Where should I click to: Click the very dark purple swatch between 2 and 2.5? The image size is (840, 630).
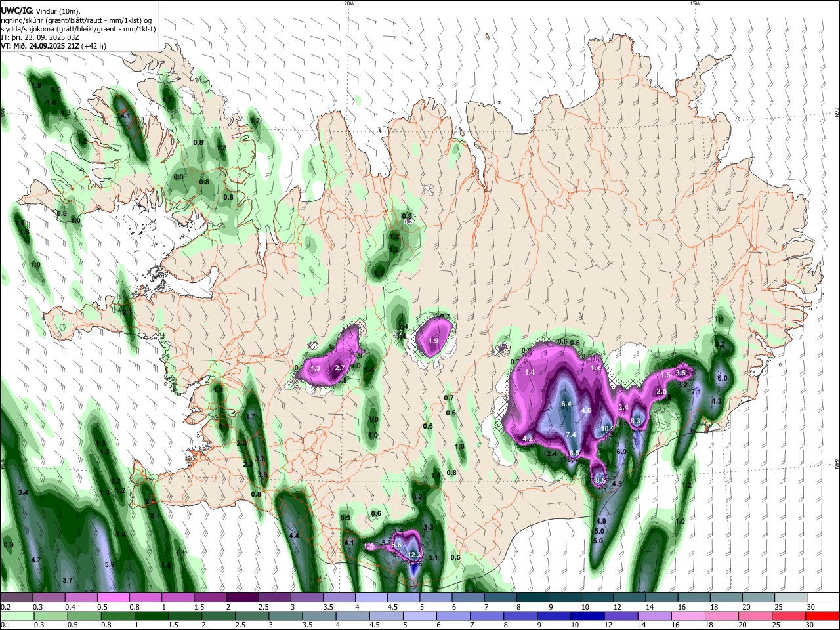[242, 598]
